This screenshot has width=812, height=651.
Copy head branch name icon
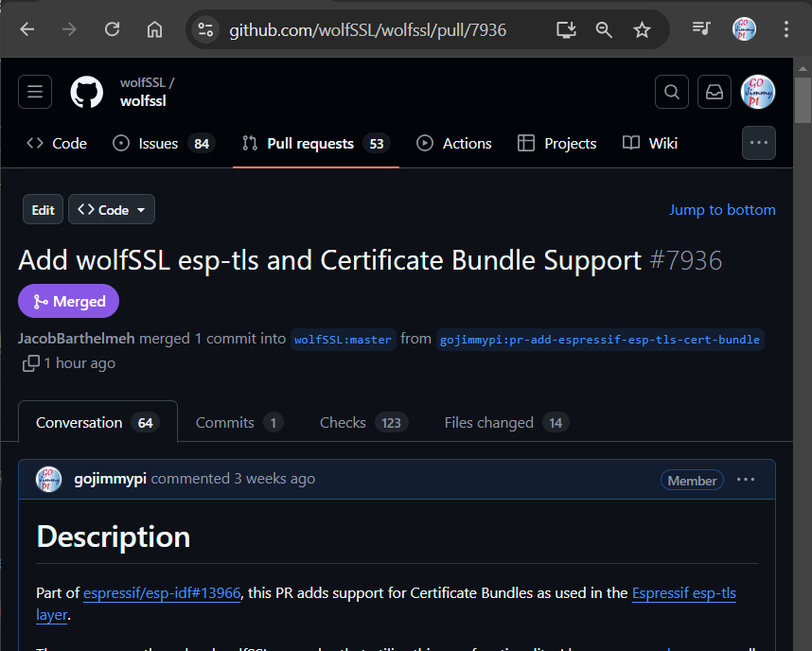pos(30,363)
